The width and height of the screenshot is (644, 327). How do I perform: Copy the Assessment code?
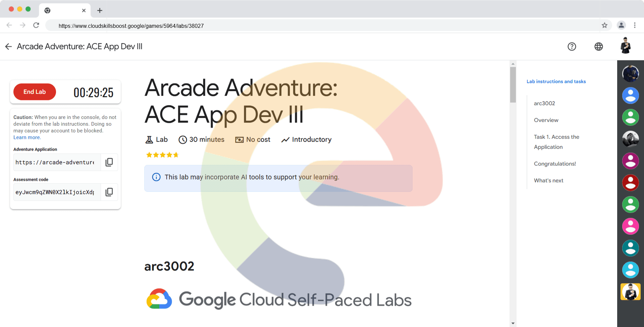(x=109, y=192)
